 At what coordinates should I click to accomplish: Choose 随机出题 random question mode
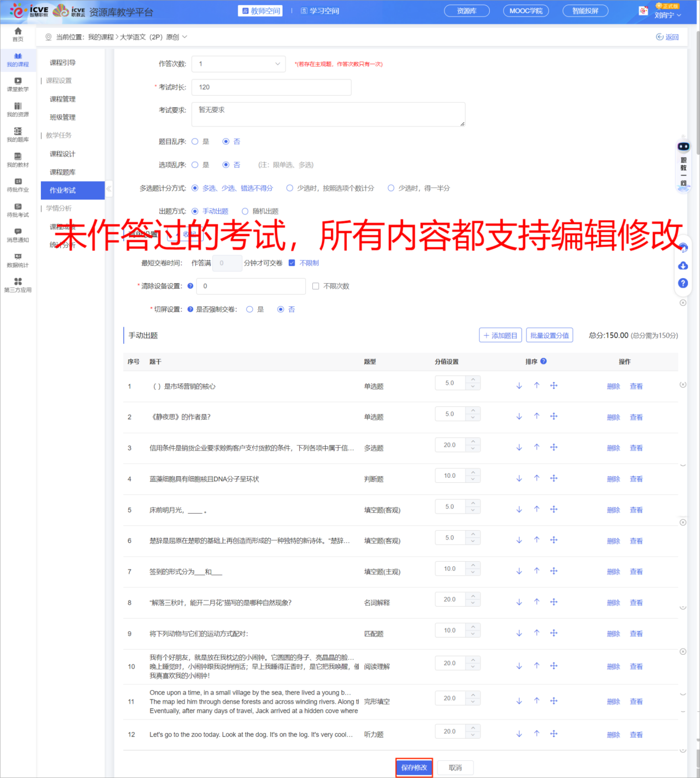pyautogui.click(x=245, y=211)
